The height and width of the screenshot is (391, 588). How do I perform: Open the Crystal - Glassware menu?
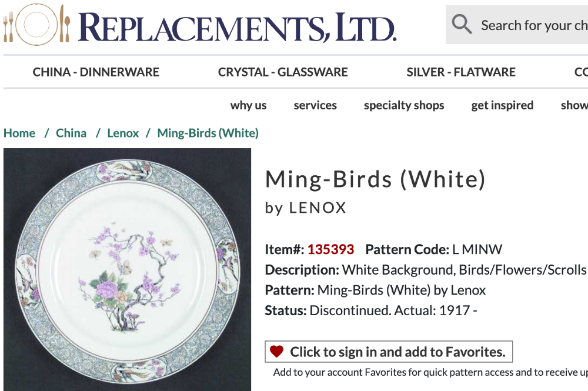coord(283,72)
